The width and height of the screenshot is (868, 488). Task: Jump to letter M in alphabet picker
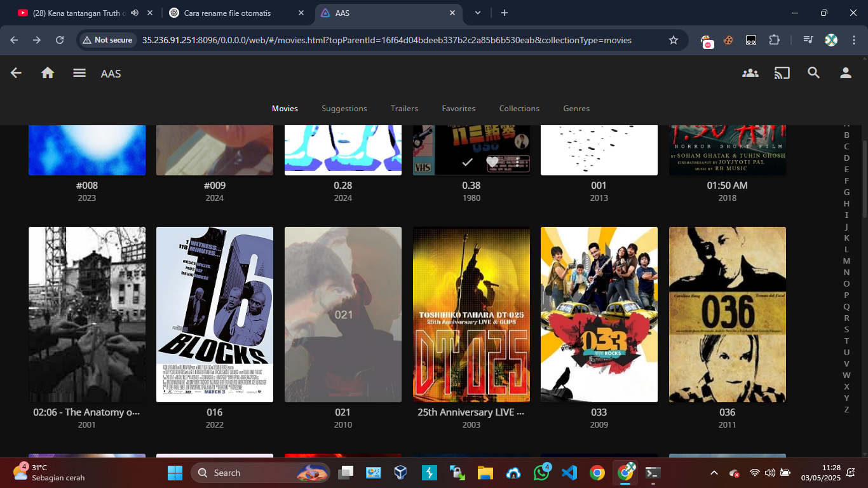[x=846, y=261]
